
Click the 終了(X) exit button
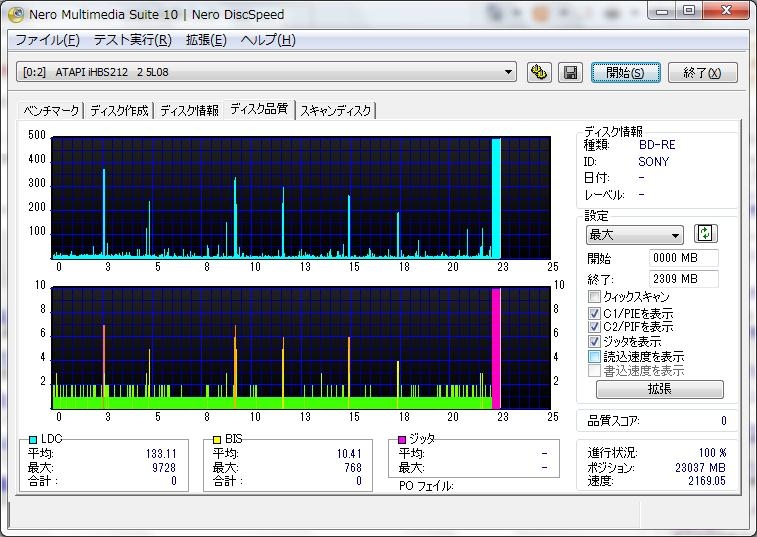tap(702, 72)
